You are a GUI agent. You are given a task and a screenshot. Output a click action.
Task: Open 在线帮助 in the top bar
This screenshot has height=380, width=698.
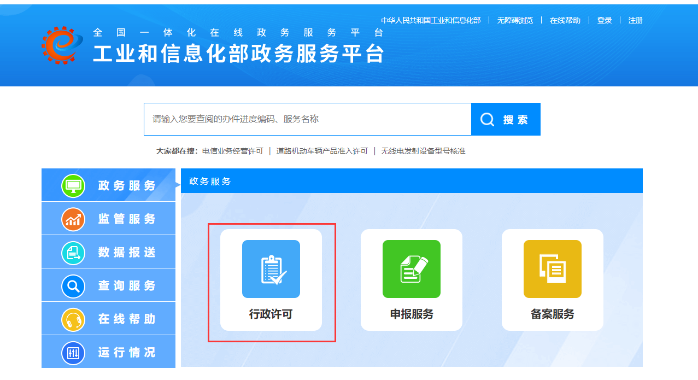coord(565,20)
